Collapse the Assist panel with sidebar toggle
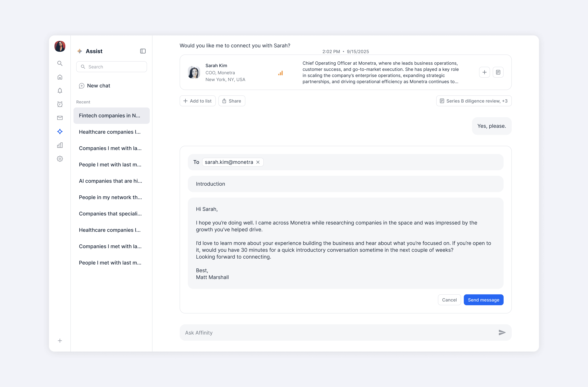This screenshot has height=387, width=588. click(143, 51)
